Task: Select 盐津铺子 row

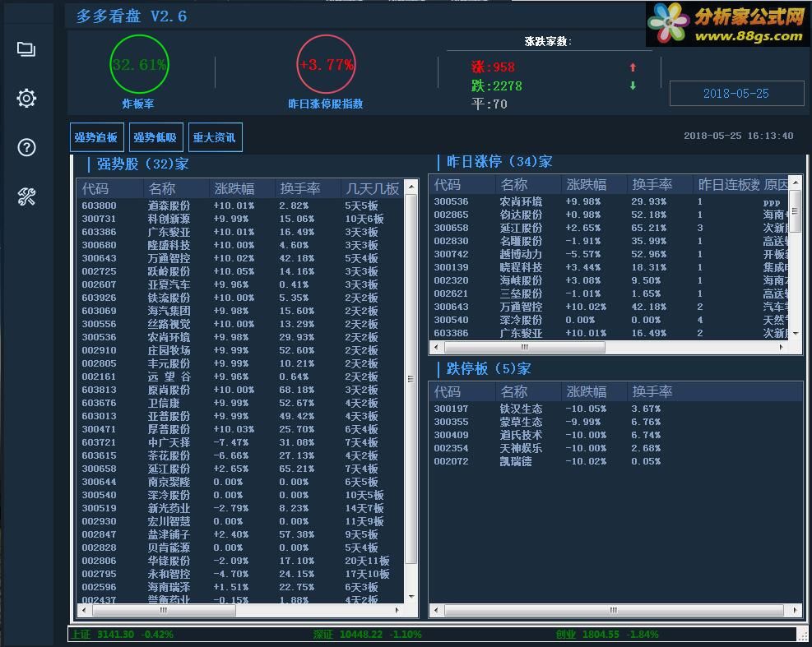Action: 240,534
